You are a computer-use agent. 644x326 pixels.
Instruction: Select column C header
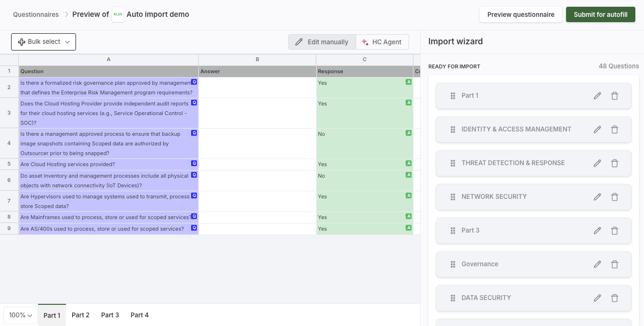click(x=364, y=60)
